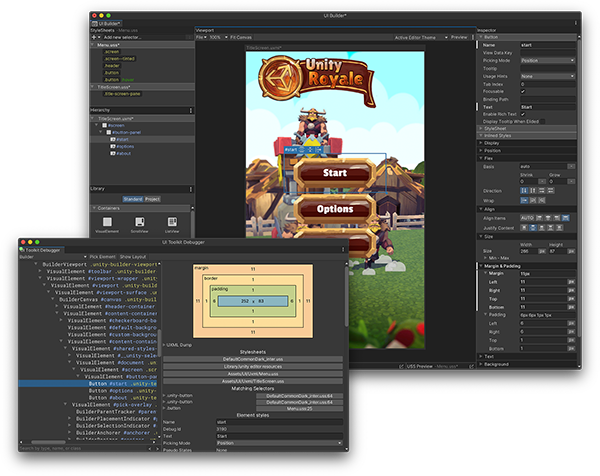Select second Align Items icon after AUTO
The height and width of the screenshot is (476, 600).
(x=548, y=218)
